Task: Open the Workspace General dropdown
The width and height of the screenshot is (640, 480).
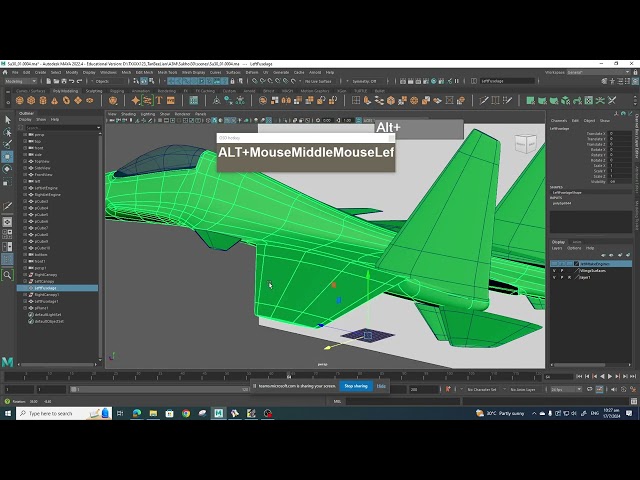Action: click(598, 72)
